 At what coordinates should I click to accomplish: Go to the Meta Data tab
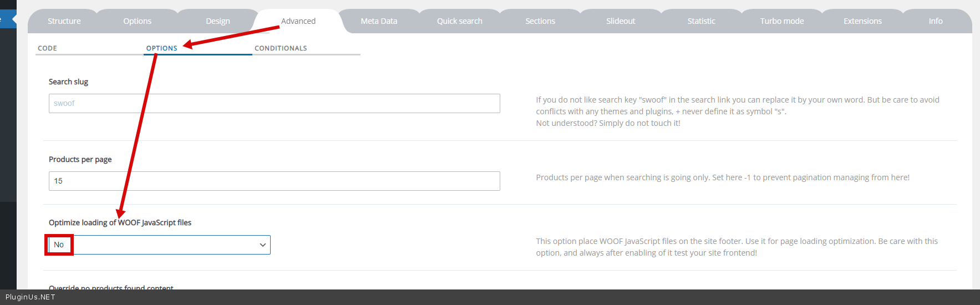[x=379, y=21]
